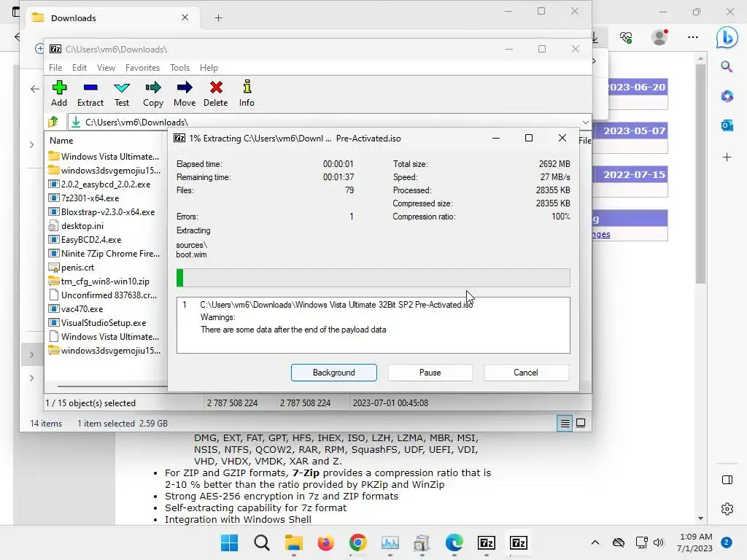This screenshot has height=560, width=747.
Task: Open the 7-Zip File menu
Action: click(x=55, y=68)
